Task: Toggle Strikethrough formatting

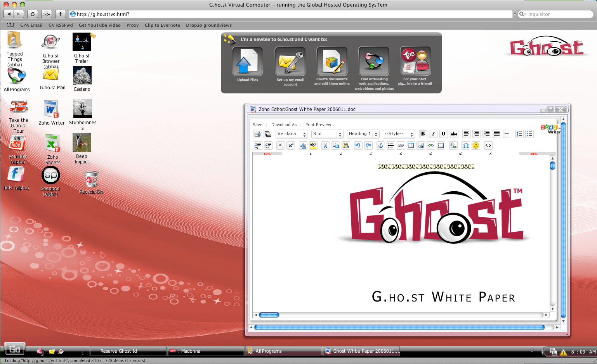Action: [x=454, y=134]
